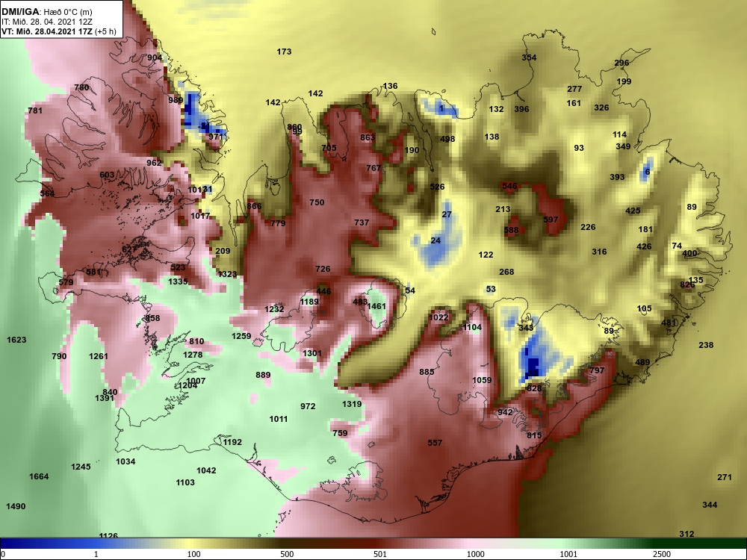
Task: Click the 1022 label
Action: 438,317
